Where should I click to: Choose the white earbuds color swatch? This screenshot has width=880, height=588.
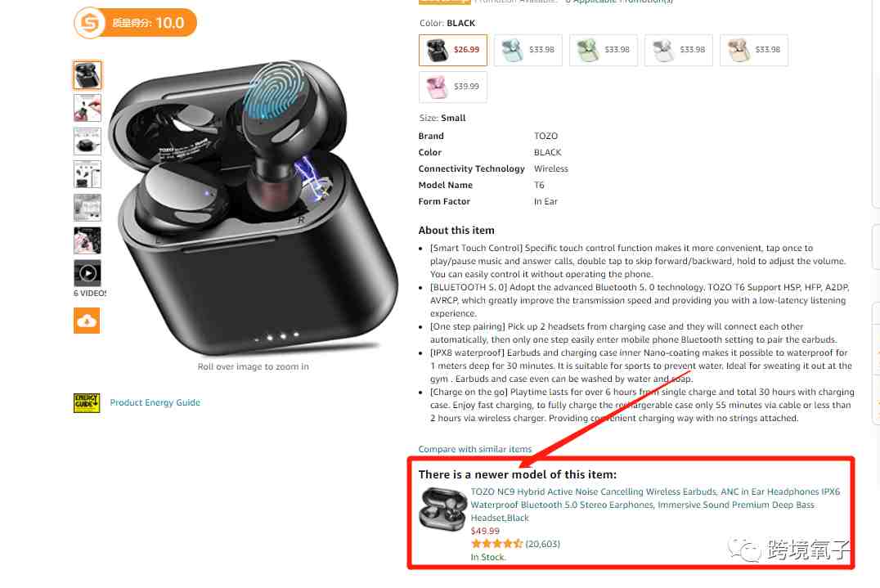[679, 50]
